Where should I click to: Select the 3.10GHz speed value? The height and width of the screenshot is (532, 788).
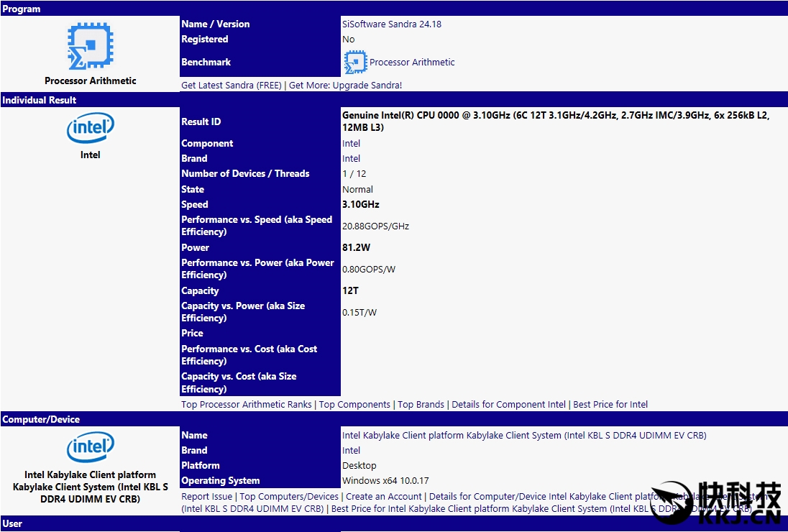tap(360, 204)
